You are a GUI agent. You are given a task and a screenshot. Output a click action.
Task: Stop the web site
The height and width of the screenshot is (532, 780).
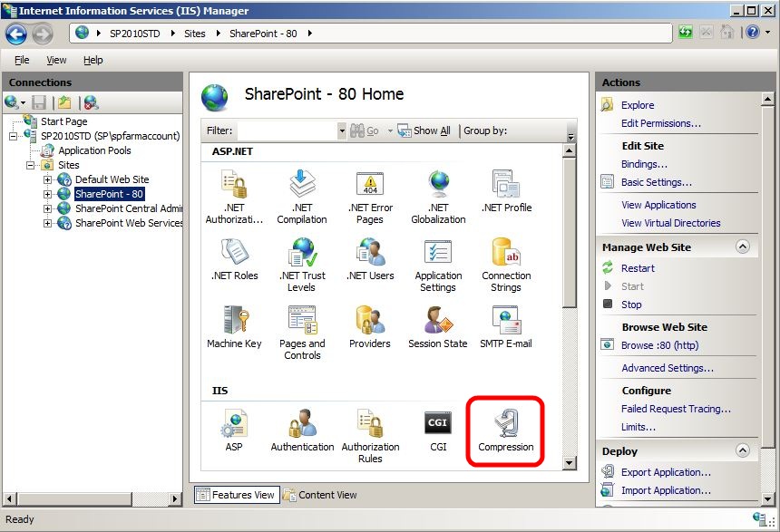coord(631,305)
